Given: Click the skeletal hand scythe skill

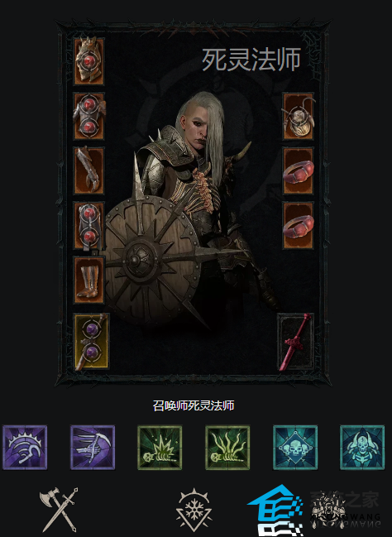Looking at the screenshot, I should pyautogui.click(x=93, y=448).
